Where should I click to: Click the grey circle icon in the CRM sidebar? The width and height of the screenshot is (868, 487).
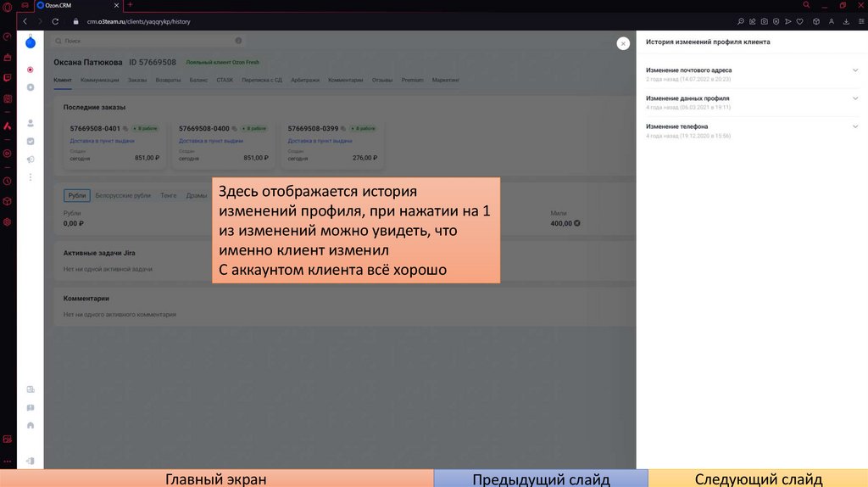point(31,87)
